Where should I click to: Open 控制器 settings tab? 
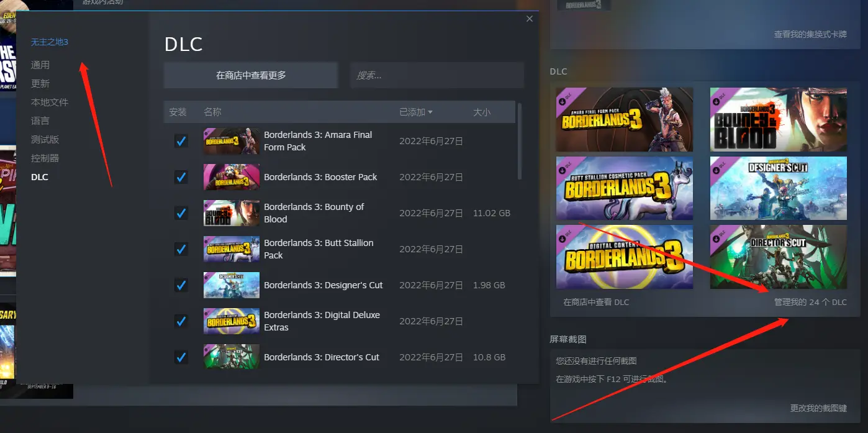45,158
